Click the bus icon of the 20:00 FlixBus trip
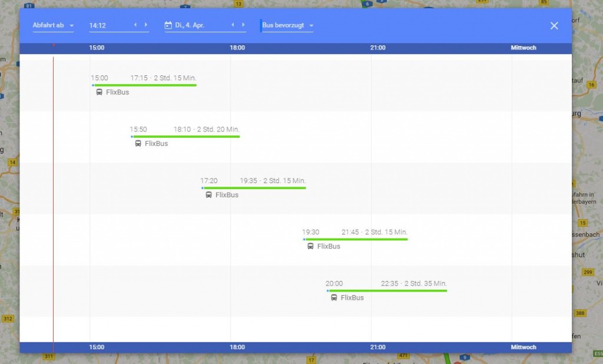The image size is (603, 364). [334, 297]
